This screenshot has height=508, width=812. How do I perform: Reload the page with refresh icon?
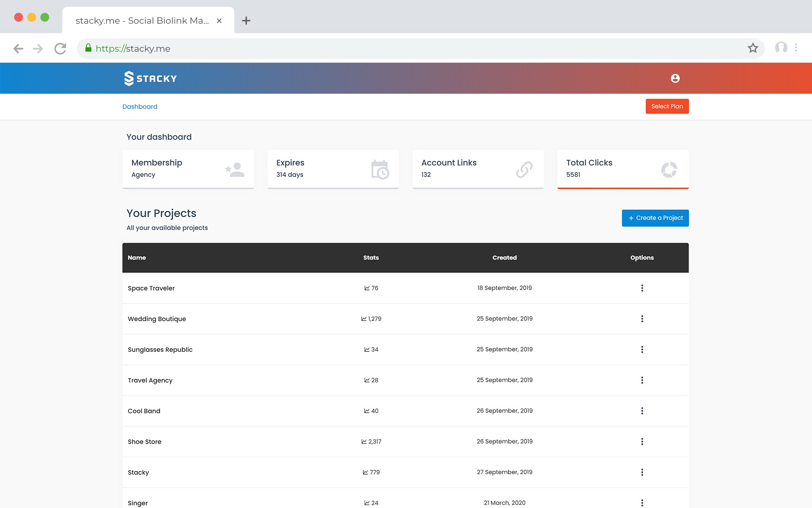click(x=60, y=49)
